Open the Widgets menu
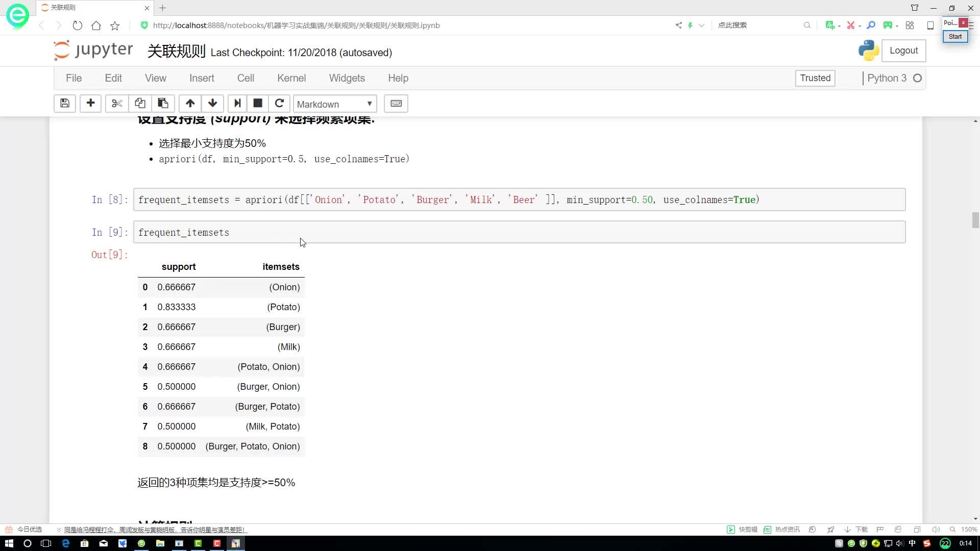Screen dimensions: 980x551 [x=347, y=78]
